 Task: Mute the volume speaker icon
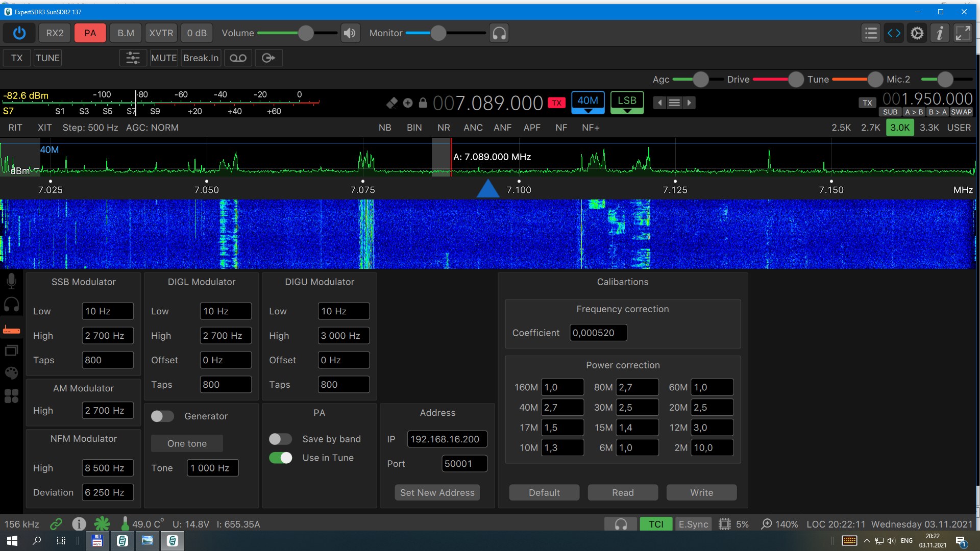click(x=350, y=33)
